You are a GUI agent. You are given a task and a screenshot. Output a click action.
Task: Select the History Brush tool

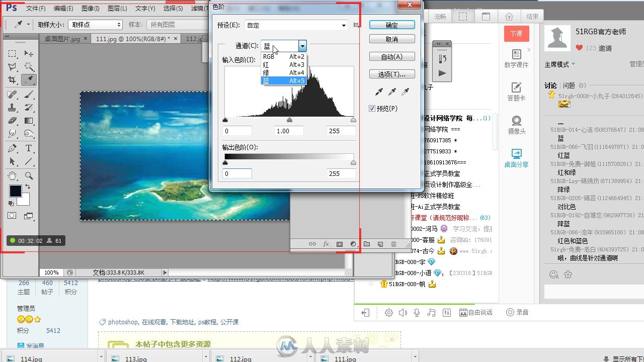pyautogui.click(x=29, y=108)
